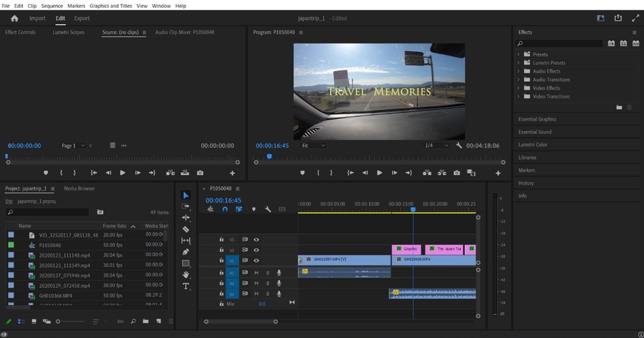Toggle the lock on track V3

[221, 239]
